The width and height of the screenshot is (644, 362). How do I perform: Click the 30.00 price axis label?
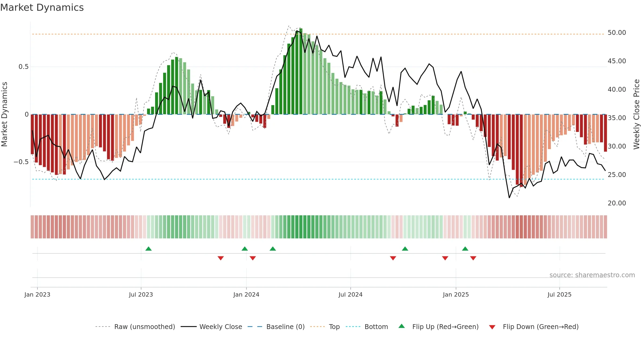tap(617, 146)
